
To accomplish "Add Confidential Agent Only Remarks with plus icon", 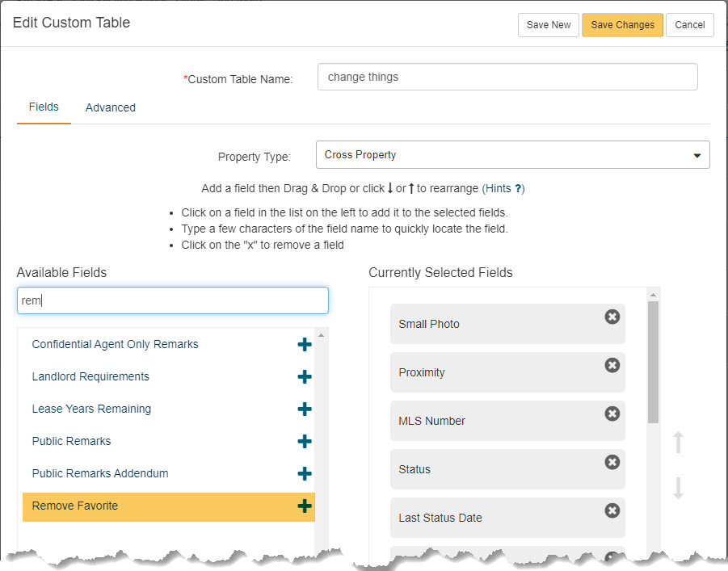I will tap(305, 344).
